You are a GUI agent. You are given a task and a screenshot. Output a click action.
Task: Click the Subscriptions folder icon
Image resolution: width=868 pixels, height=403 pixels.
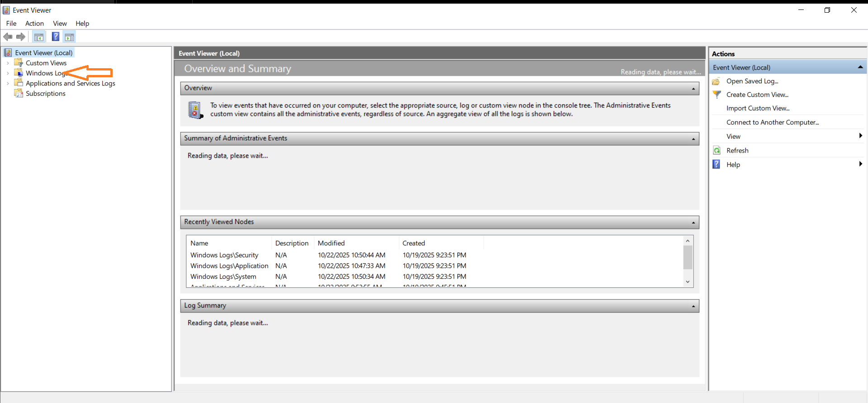(x=19, y=94)
